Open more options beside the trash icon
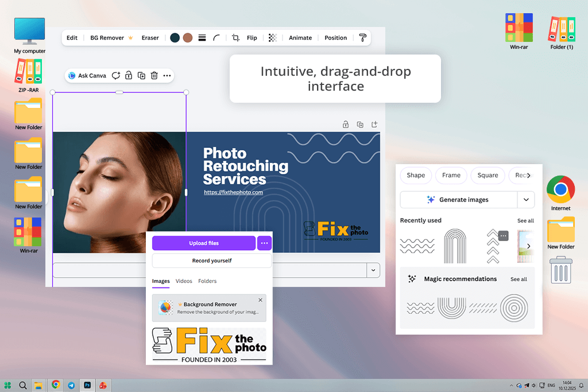Screen dimensions: 588x392 coord(167,76)
